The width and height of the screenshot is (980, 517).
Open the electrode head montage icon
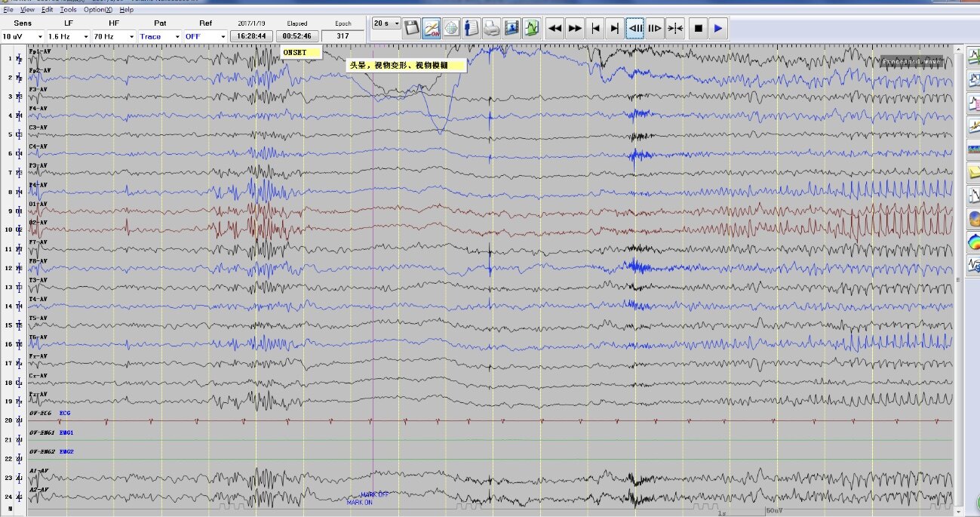pyautogui.click(x=451, y=29)
